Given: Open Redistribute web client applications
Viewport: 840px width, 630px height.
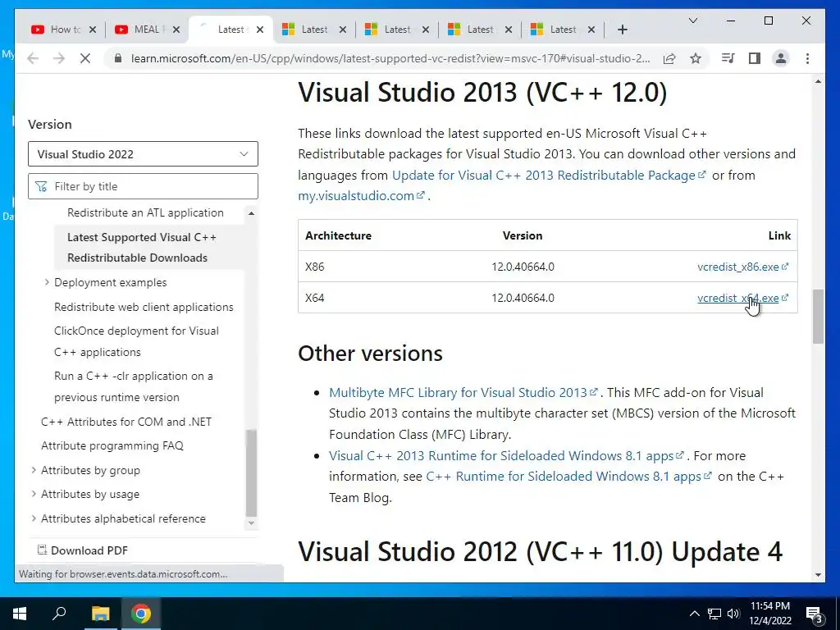Looking at the screenshot, I should click(x=144, y=307).
